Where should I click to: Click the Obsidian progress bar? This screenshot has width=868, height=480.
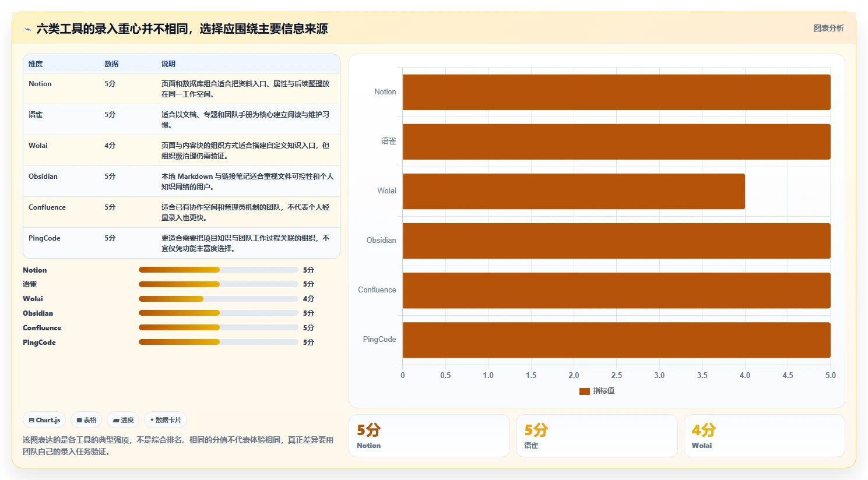point(219,313)
